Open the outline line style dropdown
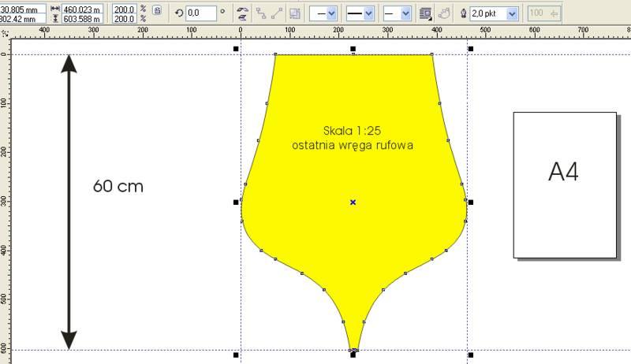 [x=368, y=13]
